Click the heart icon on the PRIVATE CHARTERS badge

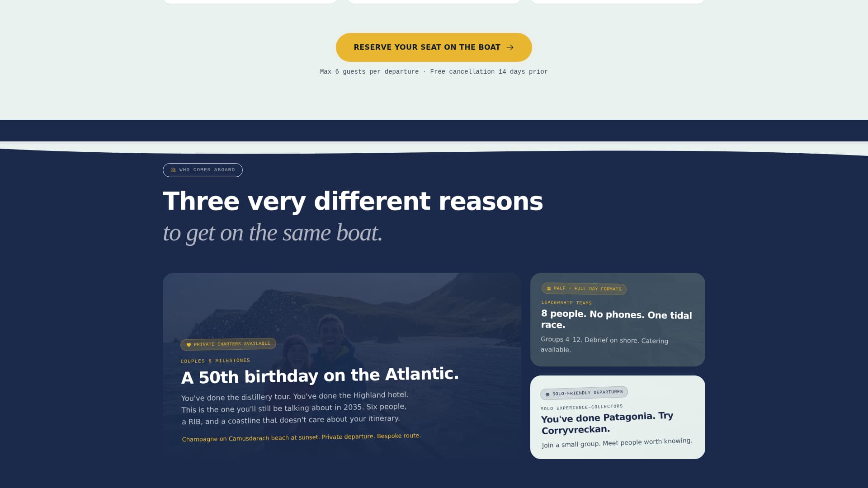click(188, 344)
